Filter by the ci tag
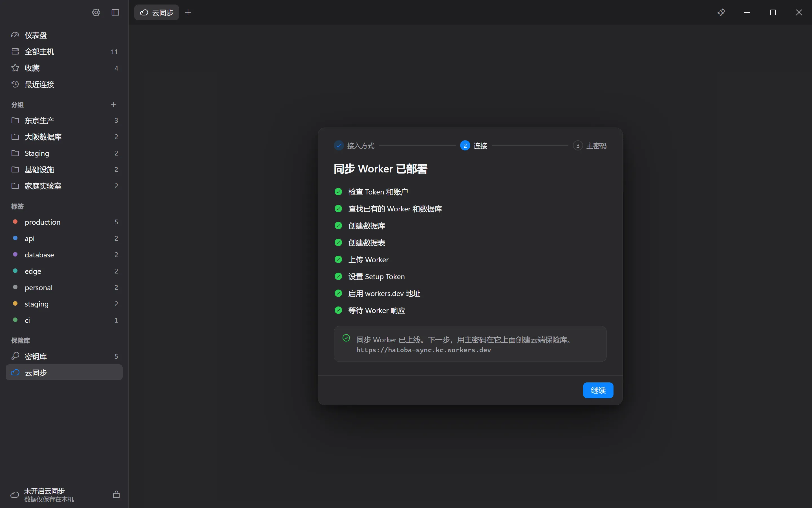This screenshot has height=508, width=812. (64, 320)
